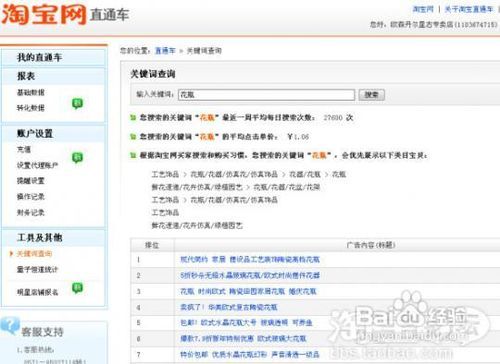The width and height of the screenshot is (500, 364).
Task: Select the 账户设置 section header
Action: [x=35, y=134]
